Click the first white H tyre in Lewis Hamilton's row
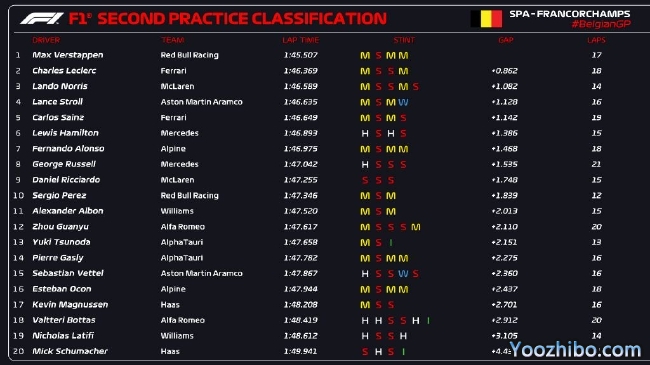Image resolution: width=650 pixels, height=365 pixels. [365, 133]
